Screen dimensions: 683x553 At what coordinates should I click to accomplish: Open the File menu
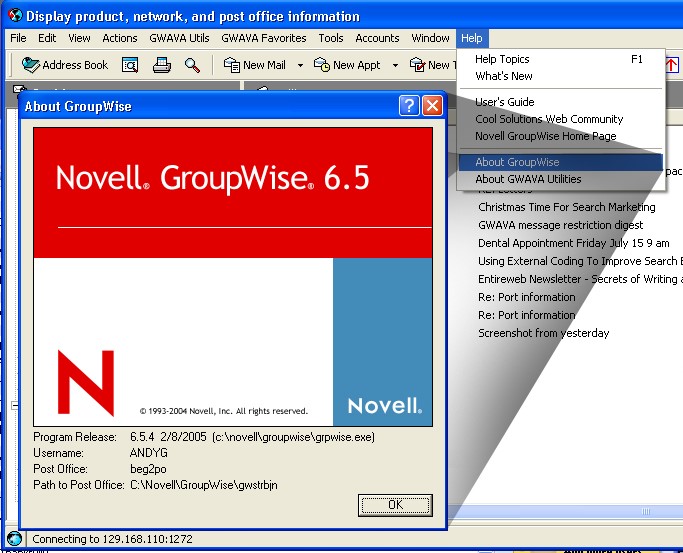click(x=18, y=38)
